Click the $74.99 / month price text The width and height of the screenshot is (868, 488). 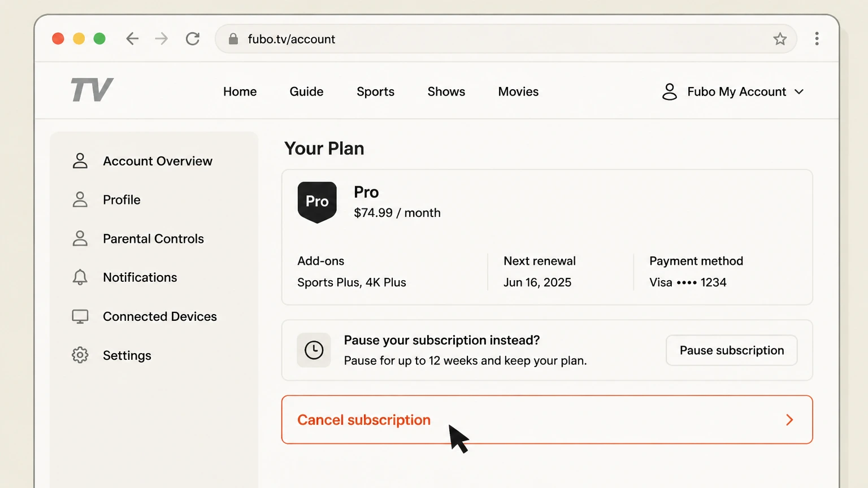pos(397,213)
